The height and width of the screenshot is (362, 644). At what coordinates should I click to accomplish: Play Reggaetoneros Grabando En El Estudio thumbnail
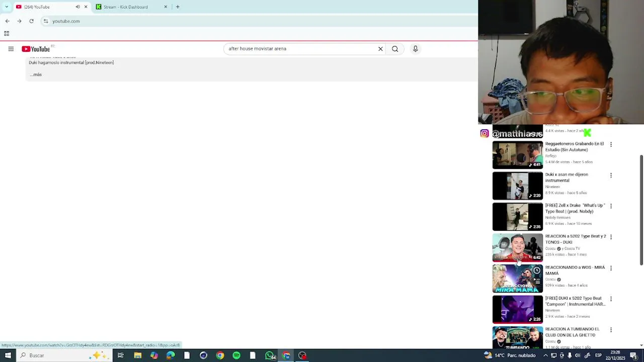tap(517, 155)
